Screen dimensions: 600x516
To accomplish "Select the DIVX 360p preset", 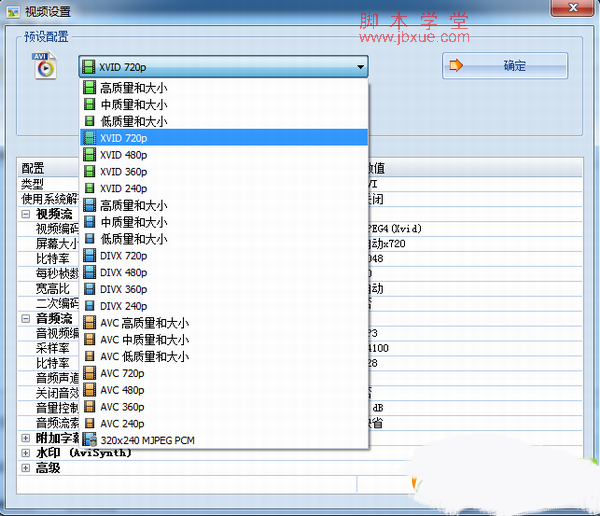I will (x=224, y=289).
